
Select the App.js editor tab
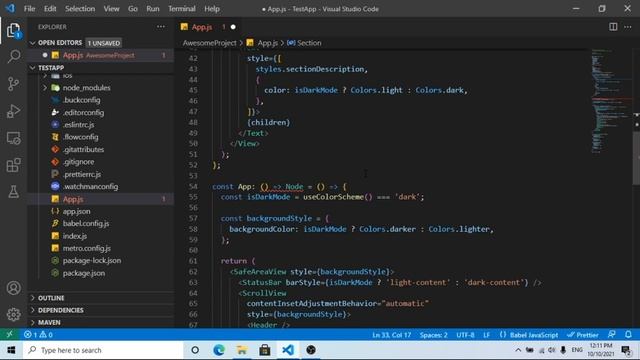tap(208, 27)
